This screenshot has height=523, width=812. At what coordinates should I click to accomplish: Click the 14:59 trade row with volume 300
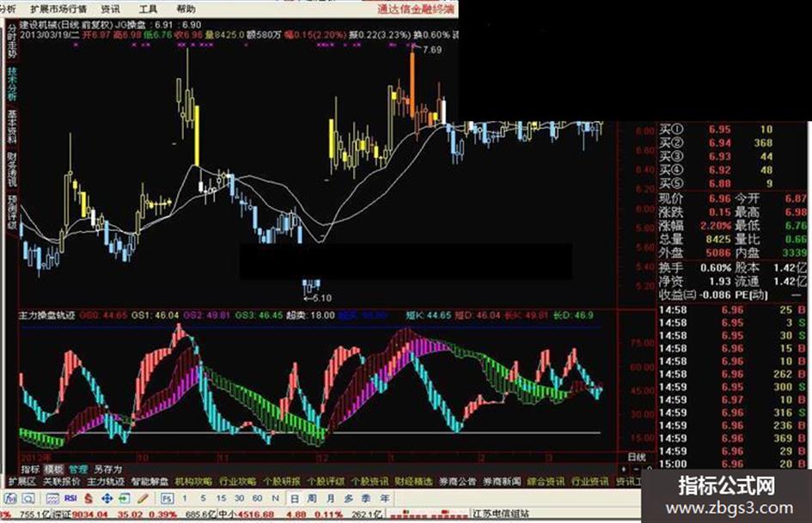(733, 387)
